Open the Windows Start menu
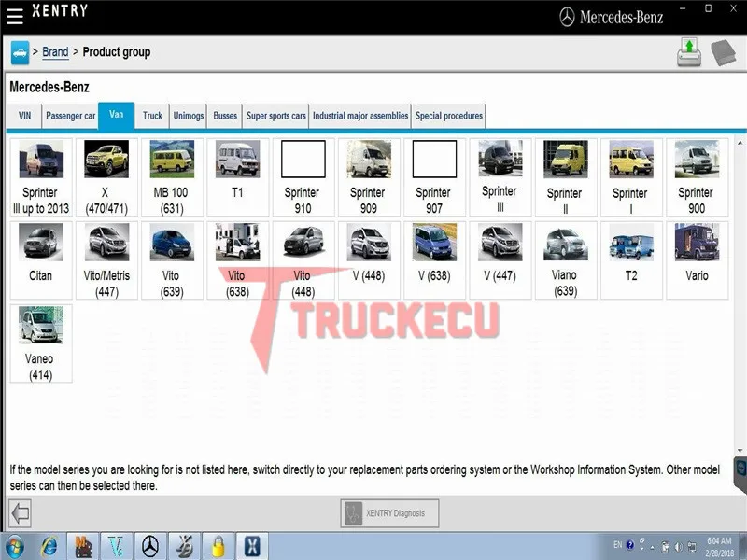The image size is (747, 560). (14, 547)
